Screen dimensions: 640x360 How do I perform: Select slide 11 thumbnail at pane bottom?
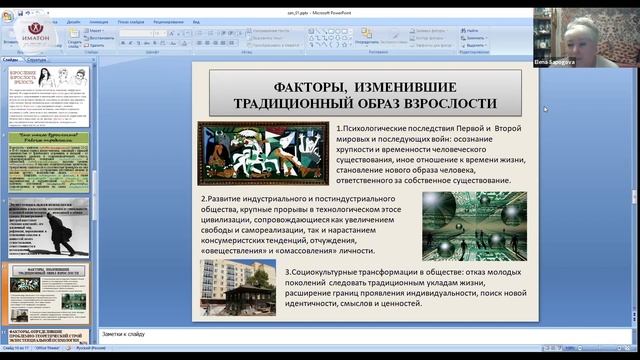[49, 336]
